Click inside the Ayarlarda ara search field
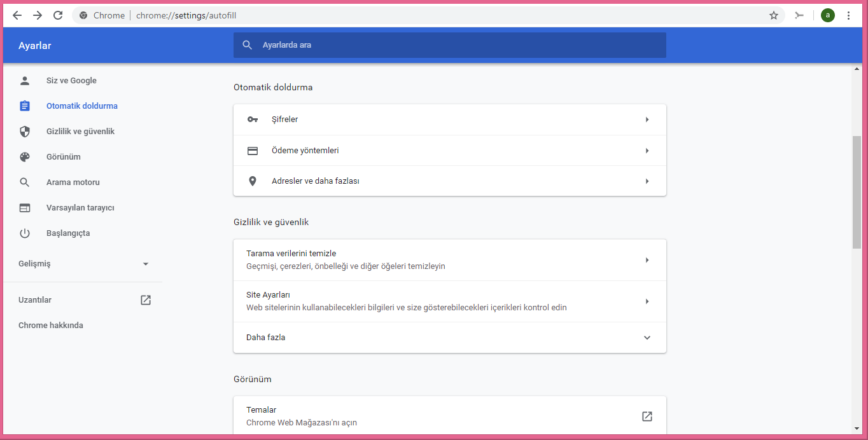This screenshot has width=868, height=440. (x=445, y=45)
